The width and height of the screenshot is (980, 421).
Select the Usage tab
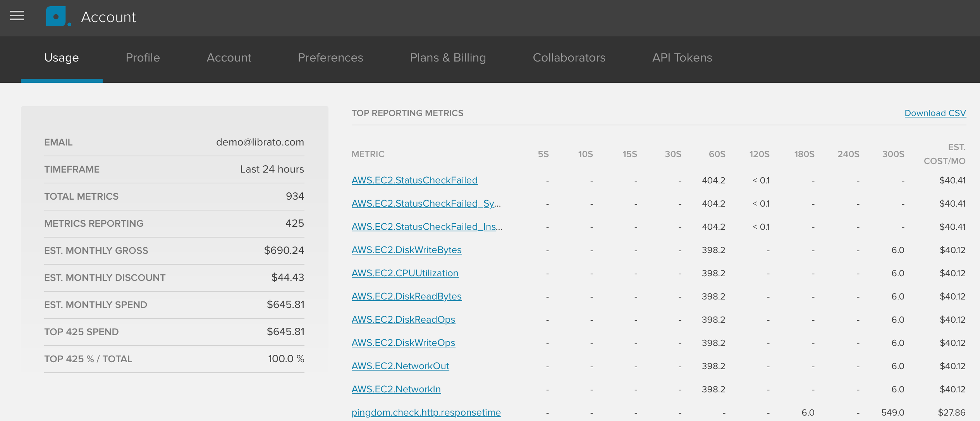coord(62,58)
